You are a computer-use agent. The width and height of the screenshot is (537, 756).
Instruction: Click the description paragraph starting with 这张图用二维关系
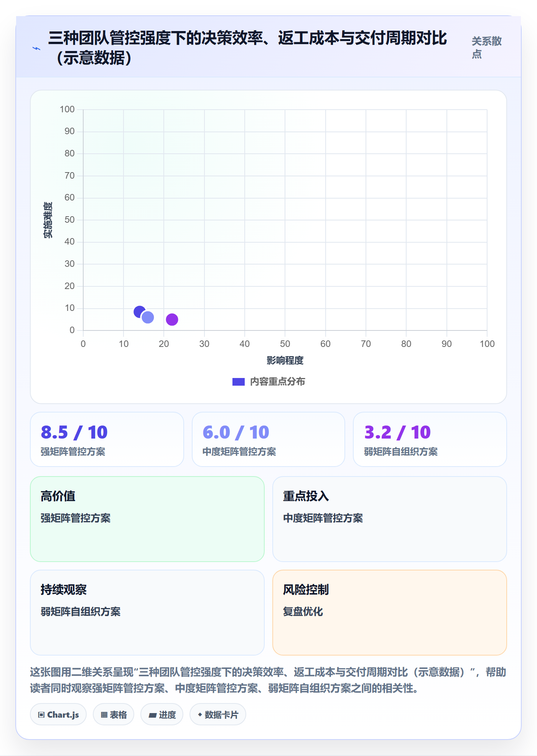click(x=268, y=680)
